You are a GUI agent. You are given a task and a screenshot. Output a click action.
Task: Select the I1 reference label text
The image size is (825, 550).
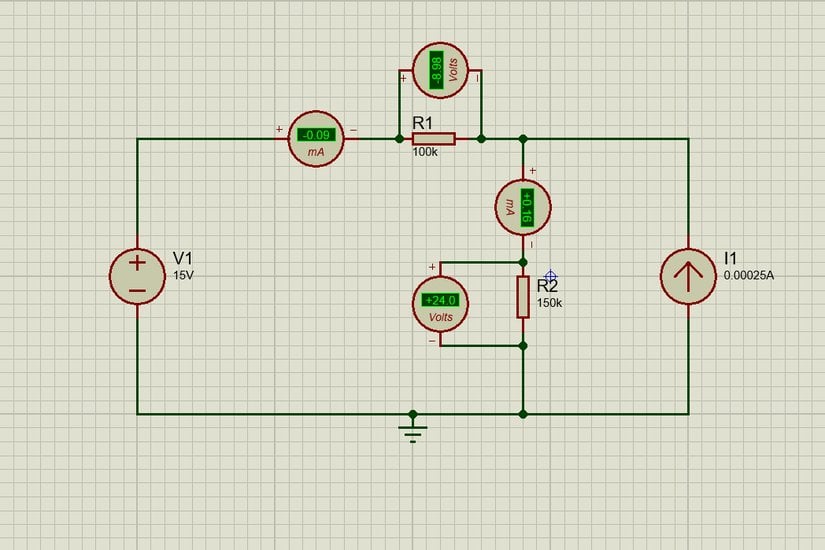[x=731, y=258]
